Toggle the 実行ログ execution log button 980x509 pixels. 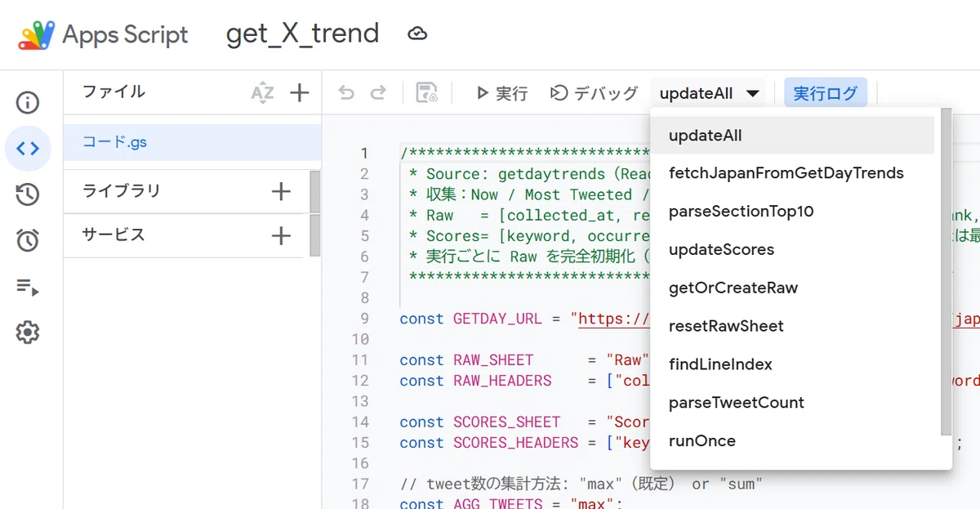click(x=826, y=93)
